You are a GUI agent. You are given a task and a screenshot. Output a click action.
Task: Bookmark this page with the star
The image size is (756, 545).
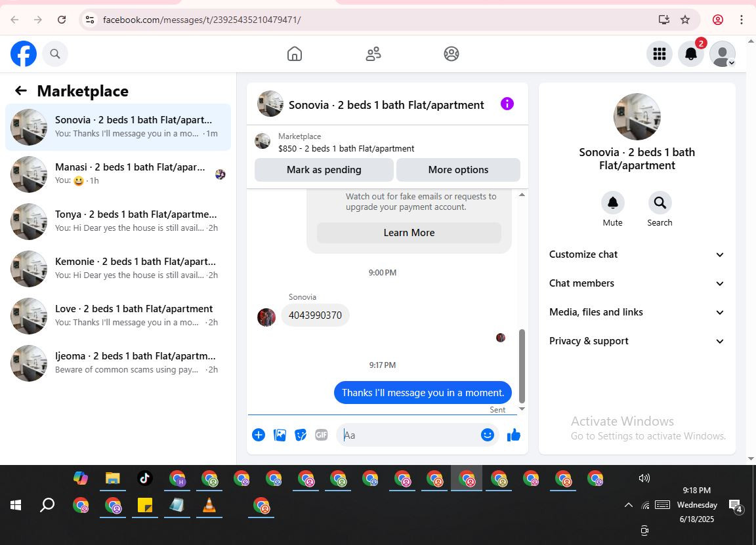684,20
